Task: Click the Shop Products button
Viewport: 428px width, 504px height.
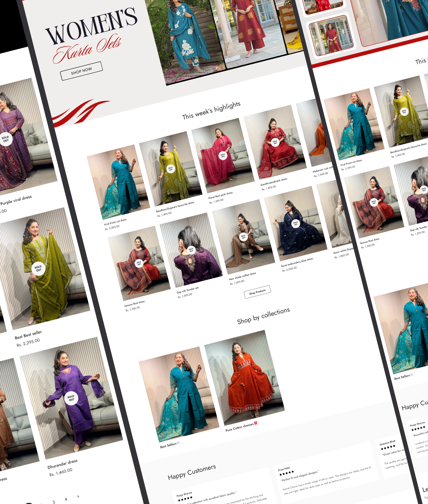Action: coord(257,292)
